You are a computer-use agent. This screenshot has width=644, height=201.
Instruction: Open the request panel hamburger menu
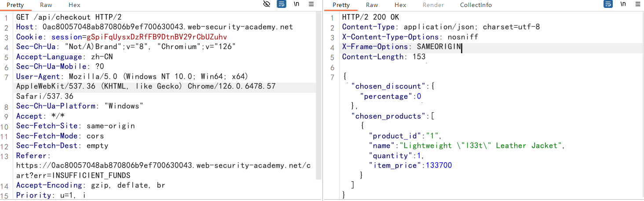tap(311, 4)
